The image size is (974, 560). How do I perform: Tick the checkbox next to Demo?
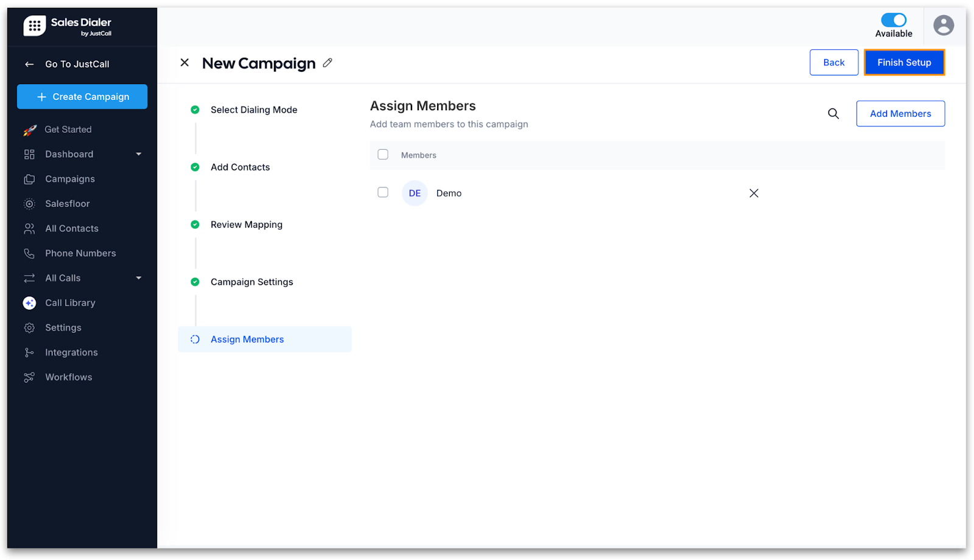383,192
